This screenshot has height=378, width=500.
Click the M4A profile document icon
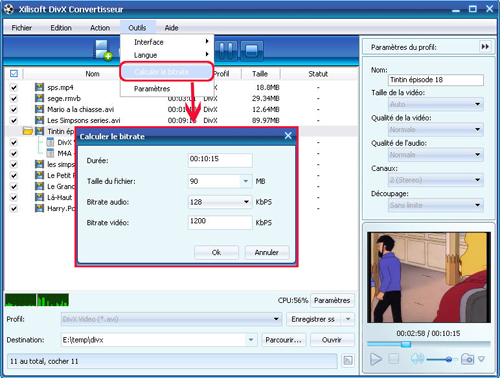click(50, 153)
